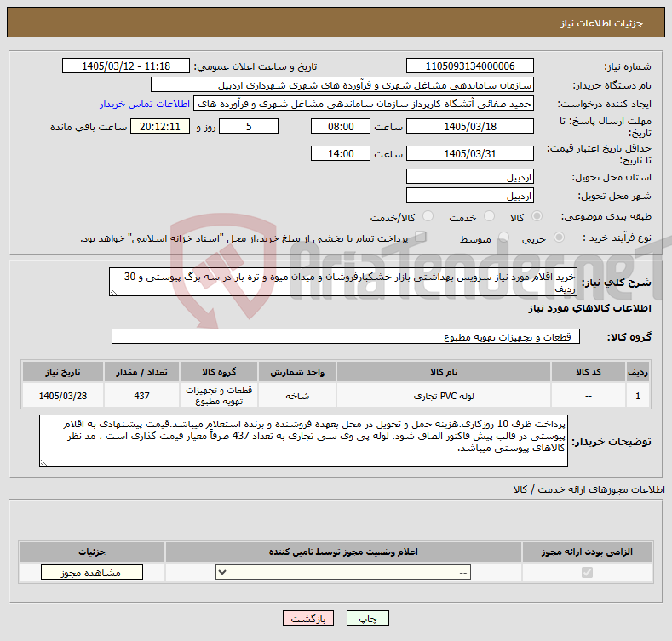This screenshot has width=672, height=641.
Task: Toggle the اسناد خزانه اسلامی payment checkbox
Action: tap(421, 237)
